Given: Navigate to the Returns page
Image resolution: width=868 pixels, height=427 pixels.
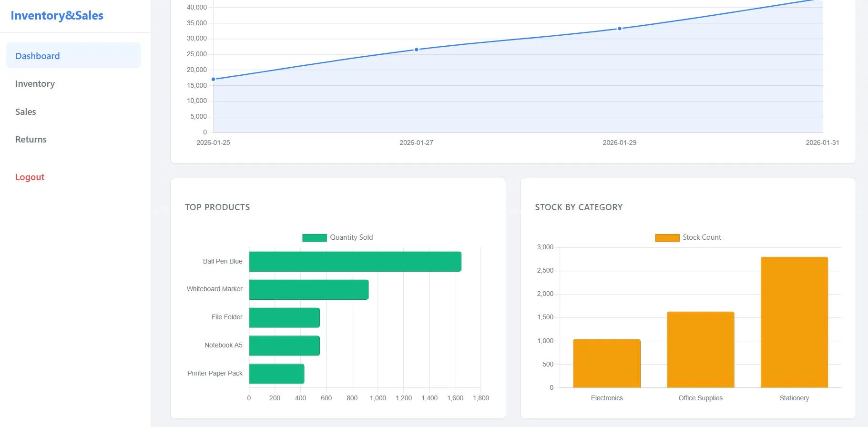Looking at the screenshot, I should tap(31, 140).
